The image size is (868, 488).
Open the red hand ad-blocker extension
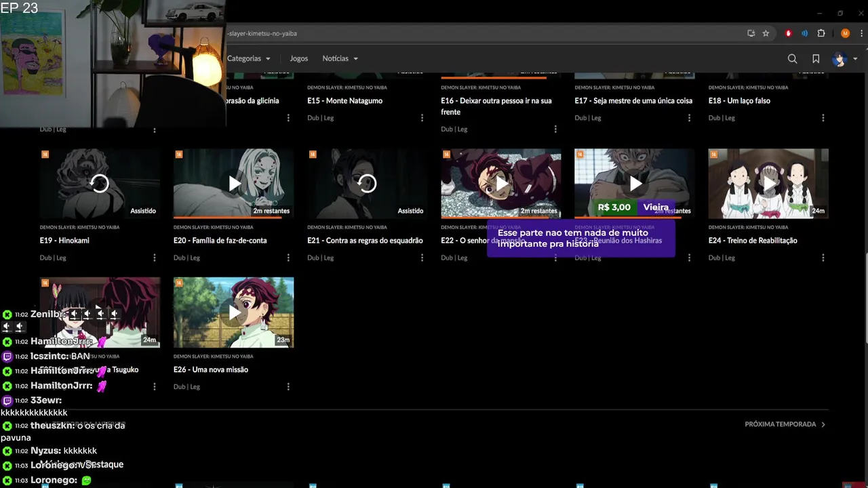click(788, 33)
